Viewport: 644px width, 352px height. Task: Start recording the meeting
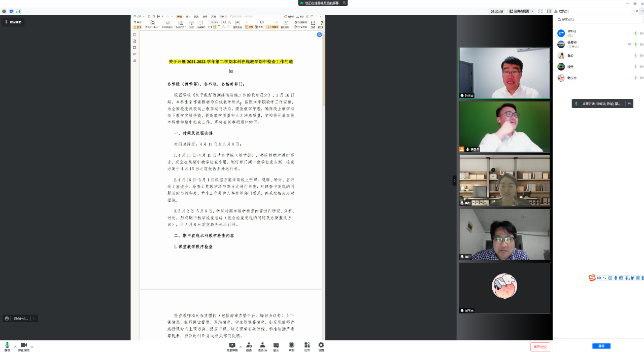291,345
